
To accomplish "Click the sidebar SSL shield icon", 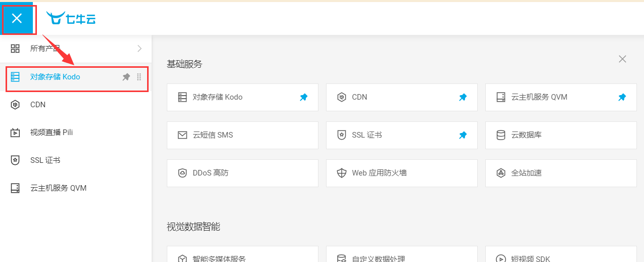I will 15,160.
